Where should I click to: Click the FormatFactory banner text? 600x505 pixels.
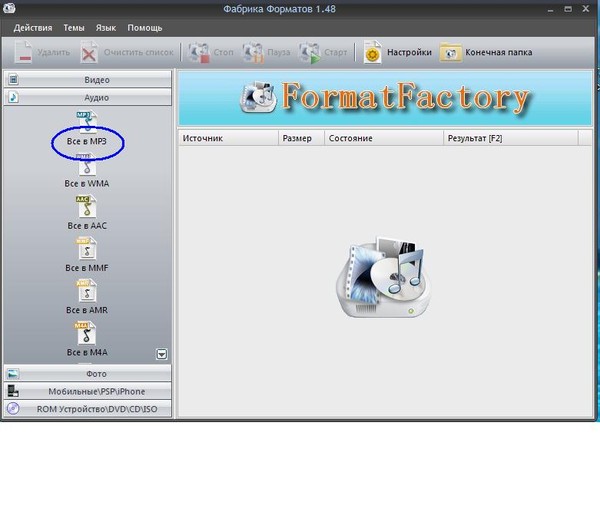[x=405, y=97]
